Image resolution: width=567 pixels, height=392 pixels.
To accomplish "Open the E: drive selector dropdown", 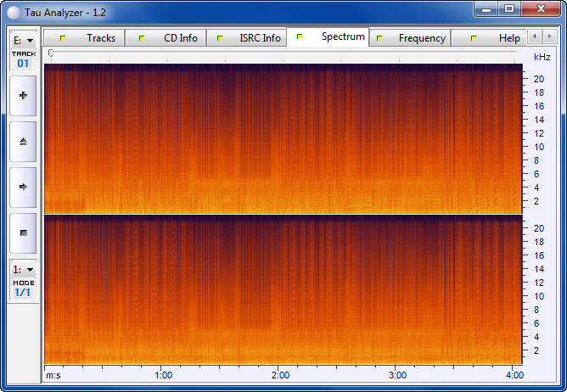I will point(23,40).
